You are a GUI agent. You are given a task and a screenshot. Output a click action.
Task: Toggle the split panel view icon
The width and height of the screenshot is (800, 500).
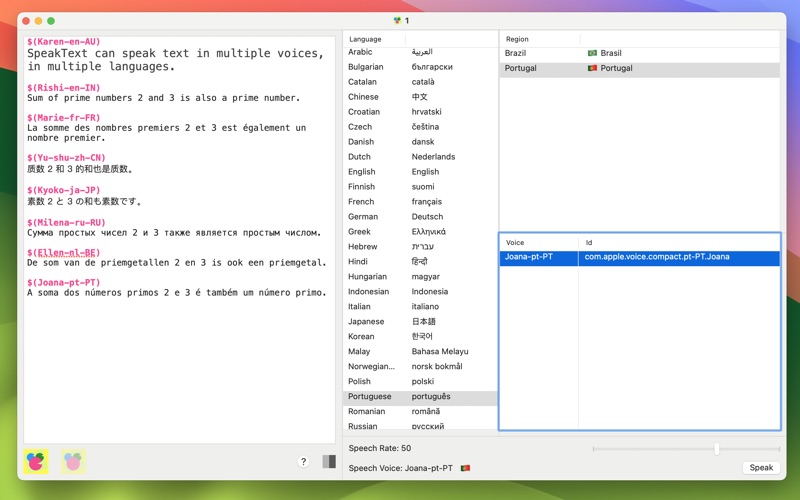click(x=329, y=462)
